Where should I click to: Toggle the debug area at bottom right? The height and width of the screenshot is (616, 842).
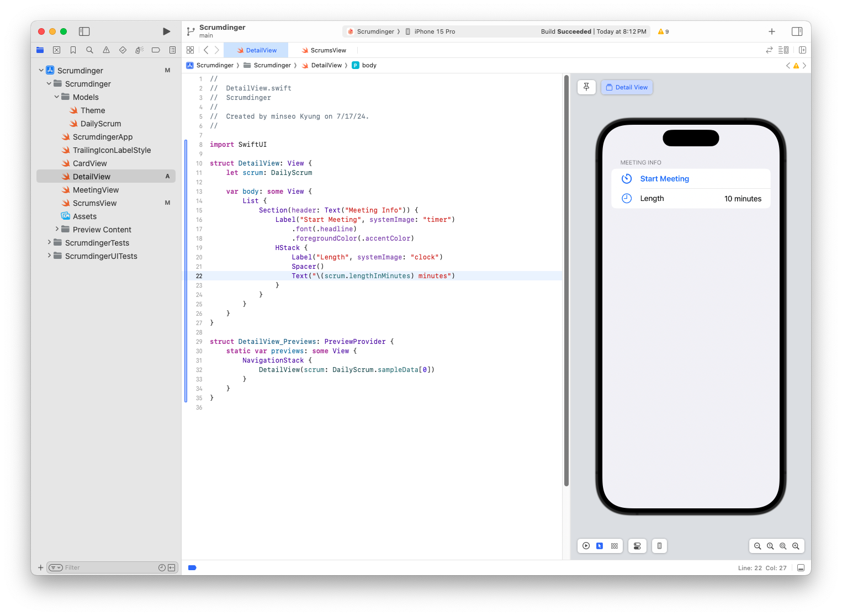coord(801,567)
